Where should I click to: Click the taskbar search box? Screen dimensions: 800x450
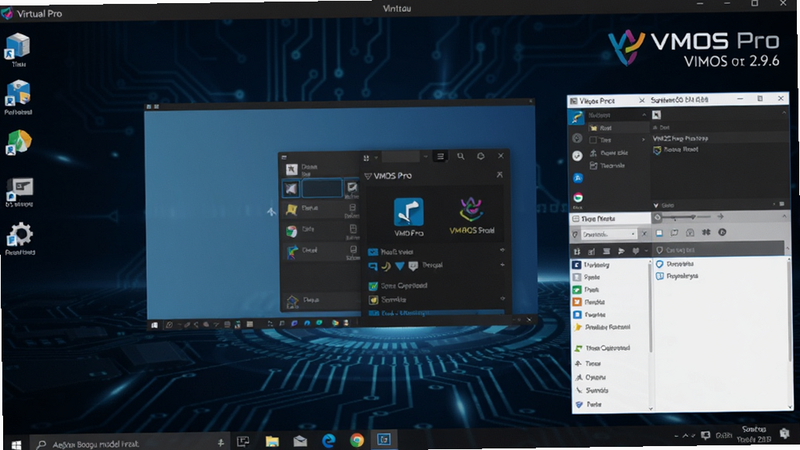tap(130, 444)
